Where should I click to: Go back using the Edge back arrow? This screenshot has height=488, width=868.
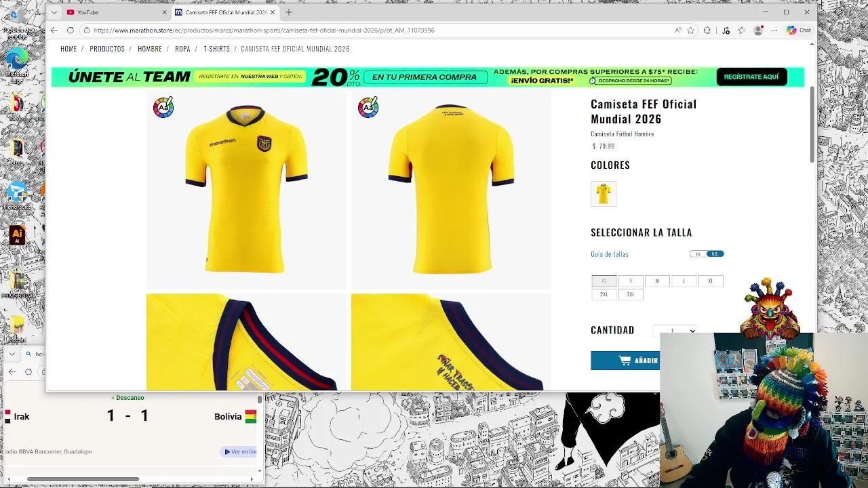coord(54,30)
